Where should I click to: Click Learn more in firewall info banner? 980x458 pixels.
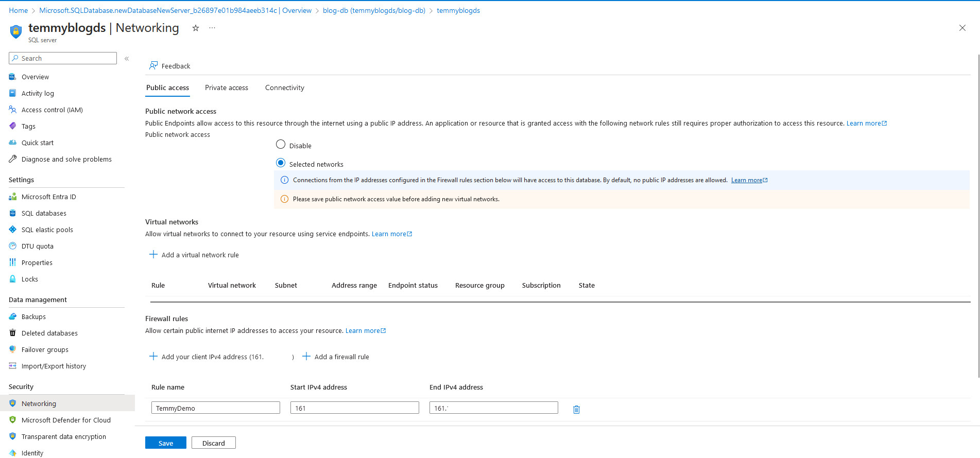point(749,180)
